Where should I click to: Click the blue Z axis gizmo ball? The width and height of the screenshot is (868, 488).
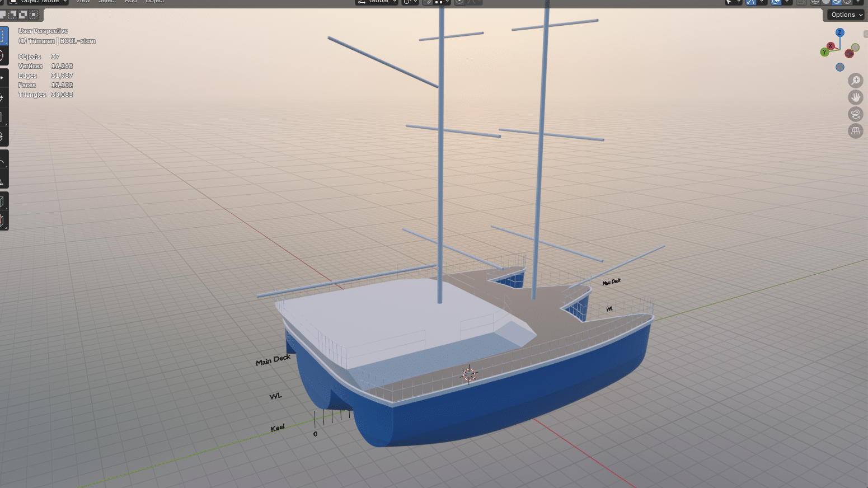click(x=839, y=32)
